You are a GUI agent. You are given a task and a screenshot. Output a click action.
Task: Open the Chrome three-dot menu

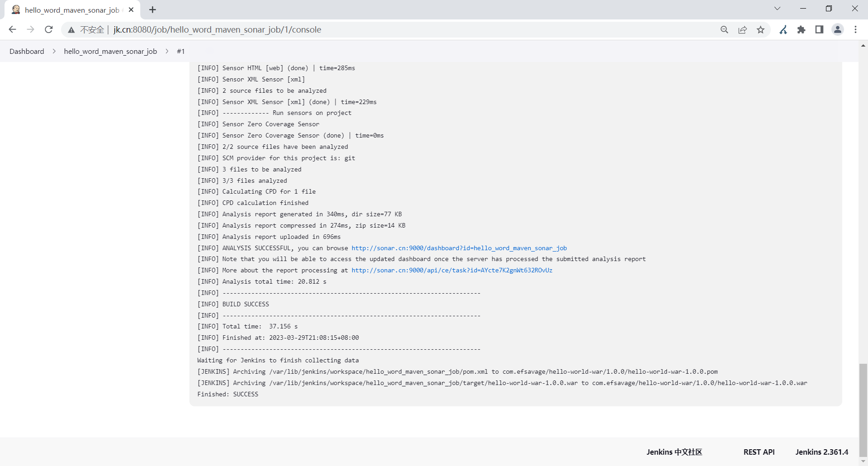point(856,30)
